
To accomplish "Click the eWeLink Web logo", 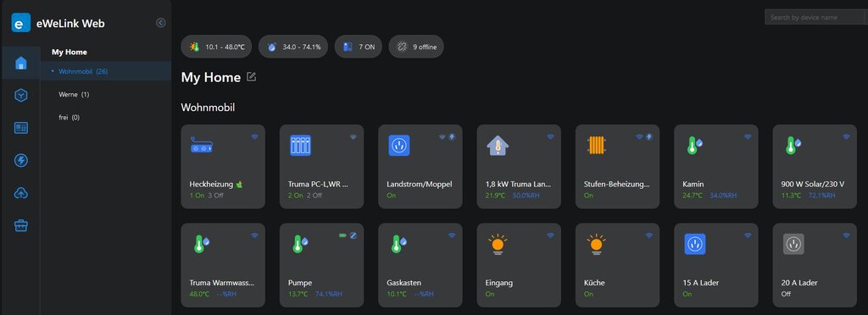I will click(x=21, y=23).
